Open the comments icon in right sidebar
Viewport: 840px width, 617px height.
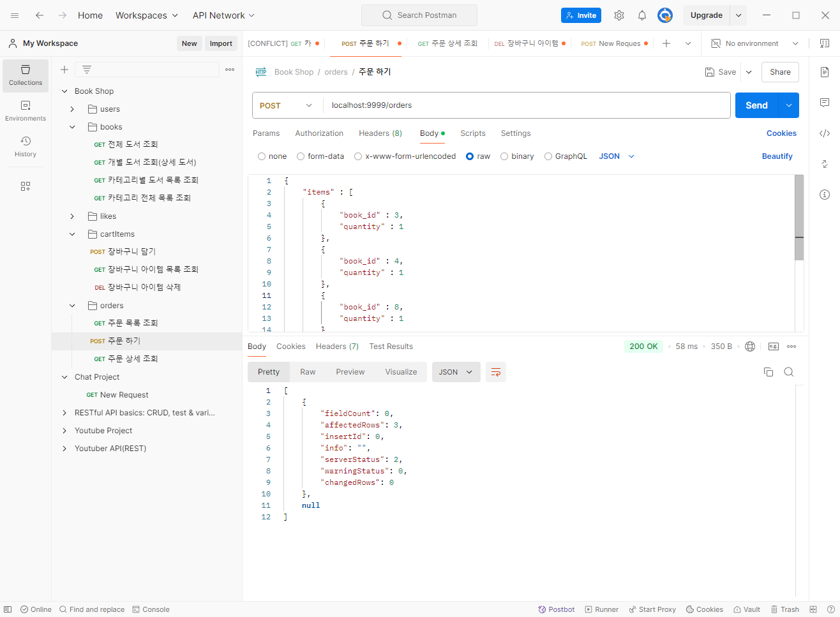825,103
